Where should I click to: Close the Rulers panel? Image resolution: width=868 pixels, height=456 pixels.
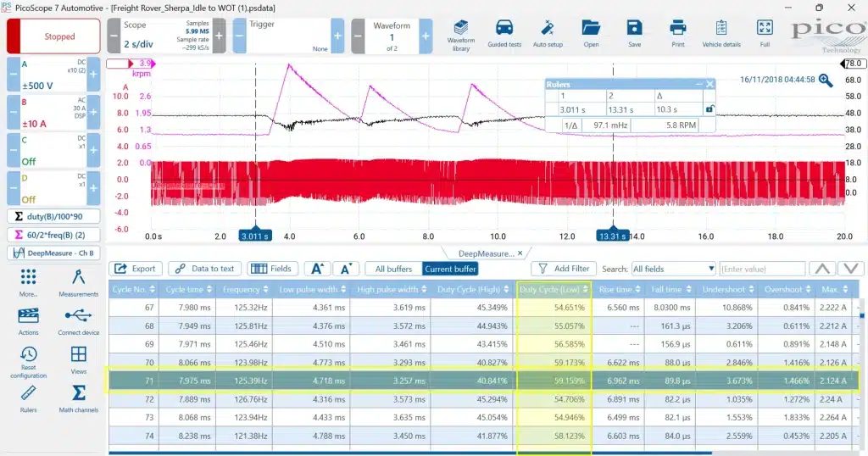coord(709,84)
